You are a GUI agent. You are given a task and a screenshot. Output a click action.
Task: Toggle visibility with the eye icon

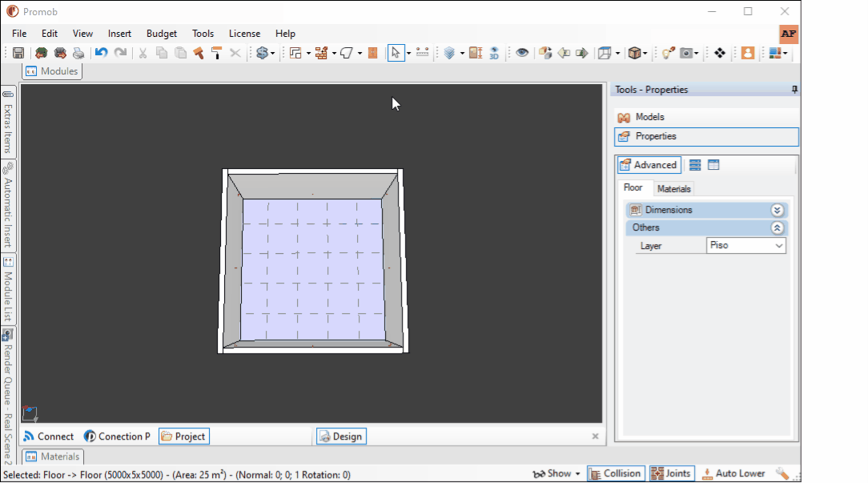pos(522,53)
